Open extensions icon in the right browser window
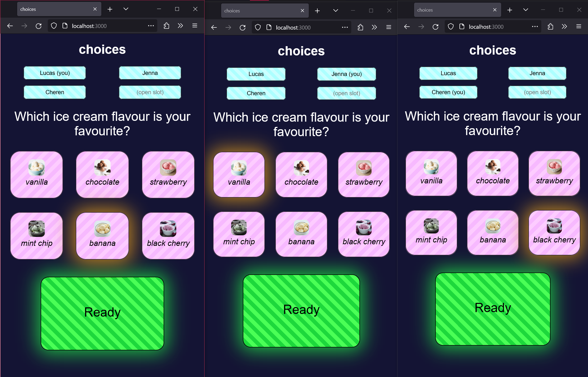This screenshot has height=377, width=588. click(550, 27)
